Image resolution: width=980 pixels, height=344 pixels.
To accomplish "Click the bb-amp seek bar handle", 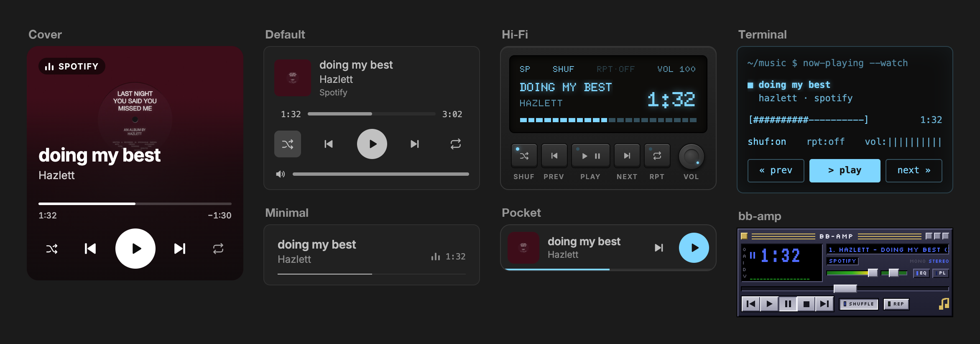I will coord(845,288).
